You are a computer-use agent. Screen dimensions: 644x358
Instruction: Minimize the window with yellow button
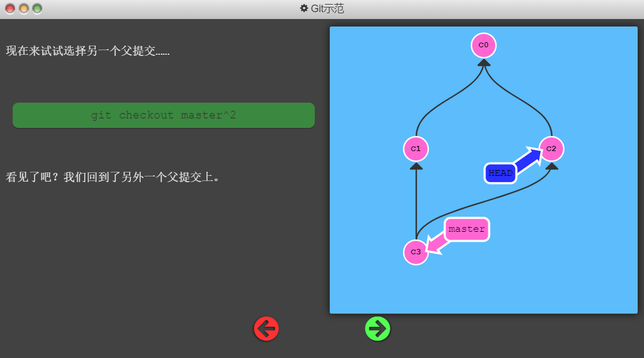24,9
